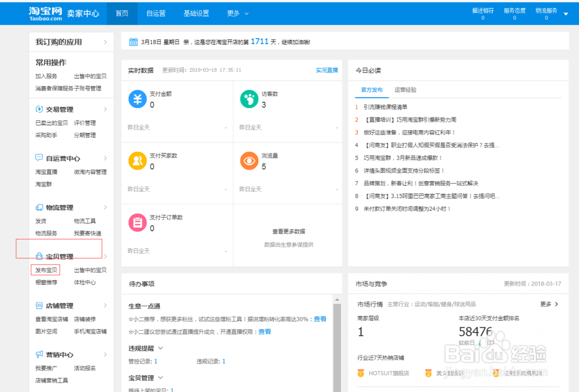
Task: Collapse the 违规提醒 section arrow
Action: [x=160, y=348]
